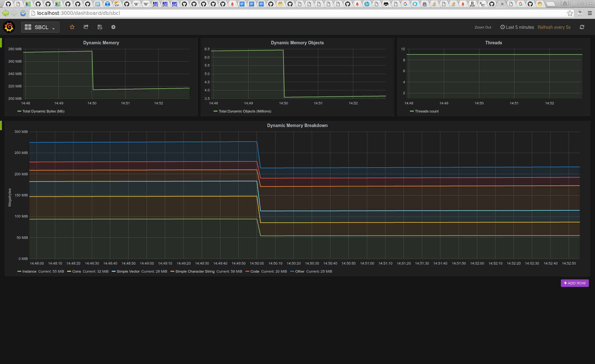Click Zoom Out on the time range
This screenshot has width=595, height=364.
click(483, 27)
